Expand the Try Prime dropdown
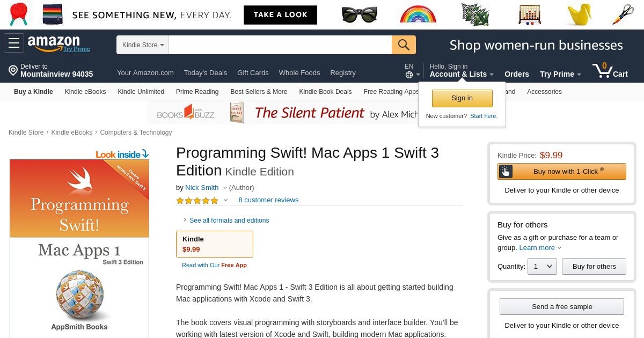The height and width of the screenshot is (338, 644). pos(560,74)
